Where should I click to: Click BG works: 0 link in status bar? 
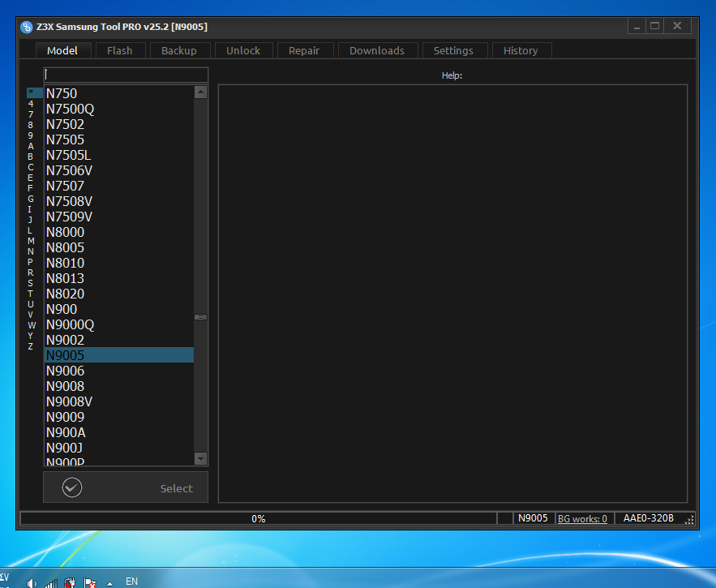click(582, 518)
